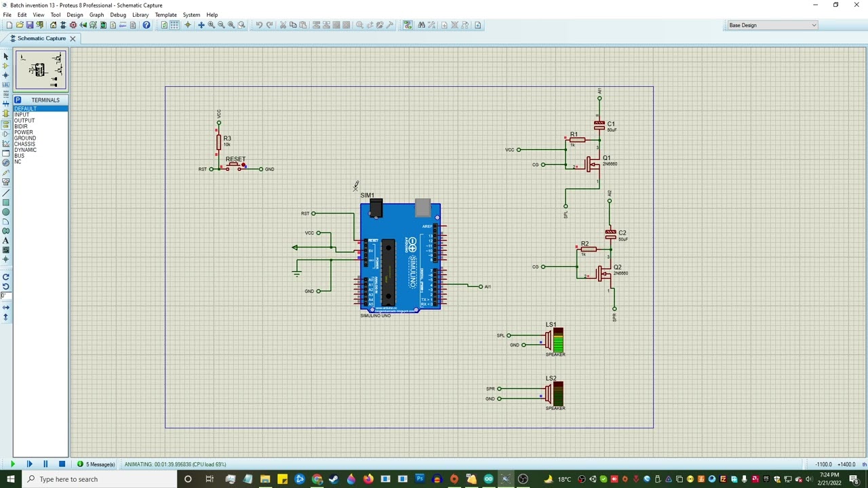This screenshot has width=868, height=488.
Task: Click the rotation angle input field
Action: (6, 296)
